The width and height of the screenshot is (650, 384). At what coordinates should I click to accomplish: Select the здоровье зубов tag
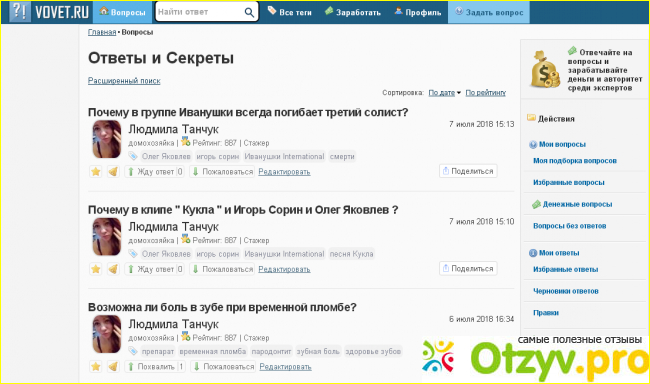373,351
